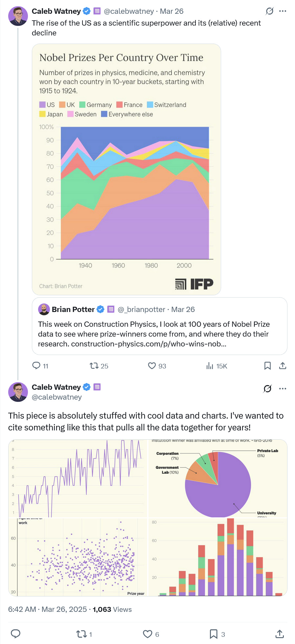Toggle repost on tweet with 1 repost
Viewport: 295px width, 644px height.
81,634
